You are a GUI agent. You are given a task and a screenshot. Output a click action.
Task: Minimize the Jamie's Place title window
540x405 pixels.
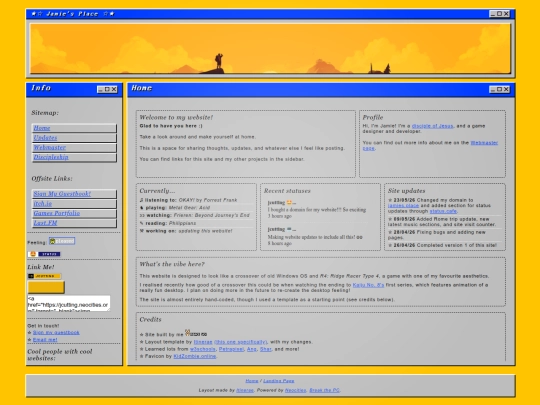(493, 14)
